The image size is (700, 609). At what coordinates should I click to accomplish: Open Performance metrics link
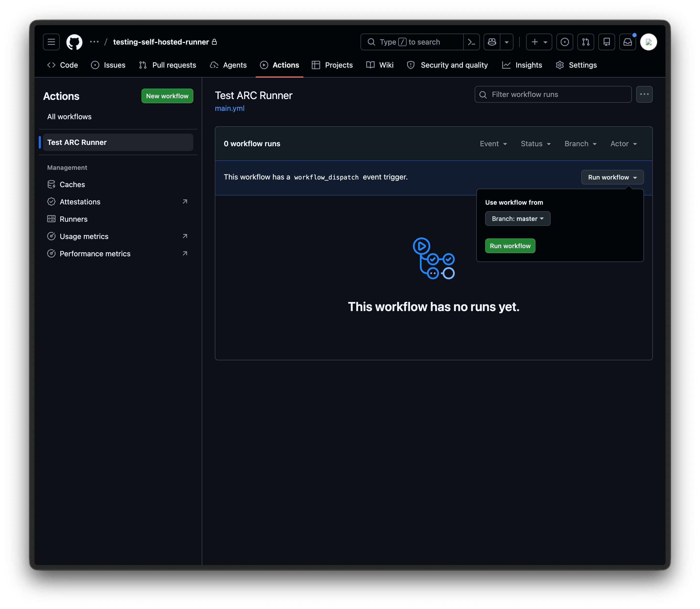118,254
